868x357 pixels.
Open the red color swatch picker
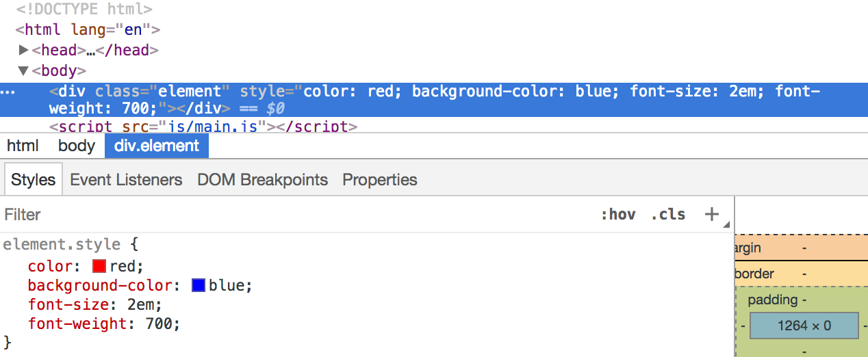pyautogui.click(x=99, y=267)
